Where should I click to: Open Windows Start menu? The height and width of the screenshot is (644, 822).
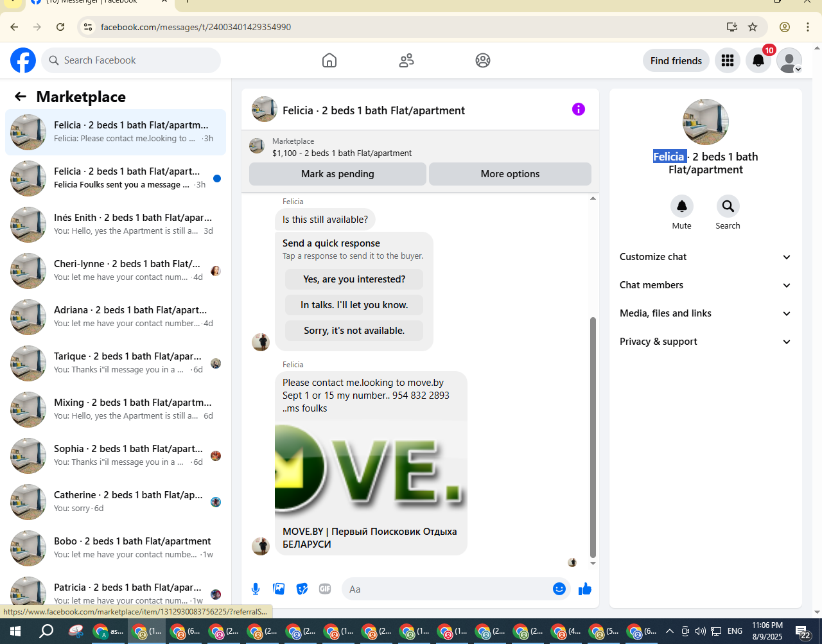coord(14,631)
